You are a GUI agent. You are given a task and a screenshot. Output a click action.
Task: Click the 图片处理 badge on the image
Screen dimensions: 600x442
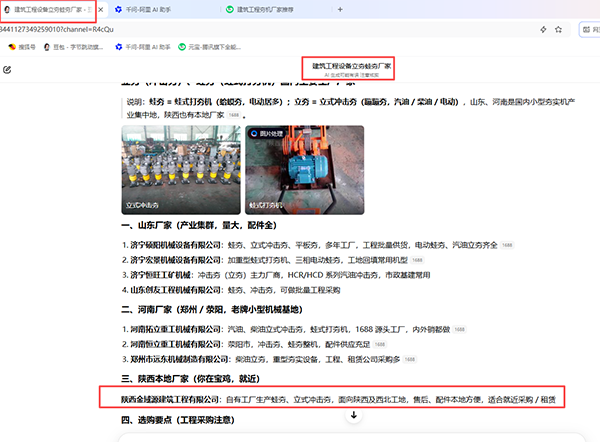pos(267,133)
